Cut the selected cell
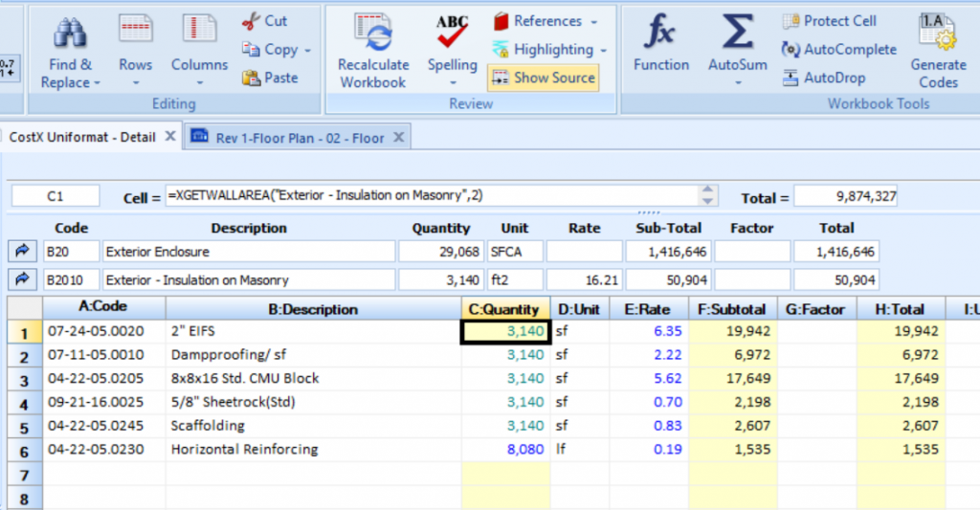 tap(265, 21)
